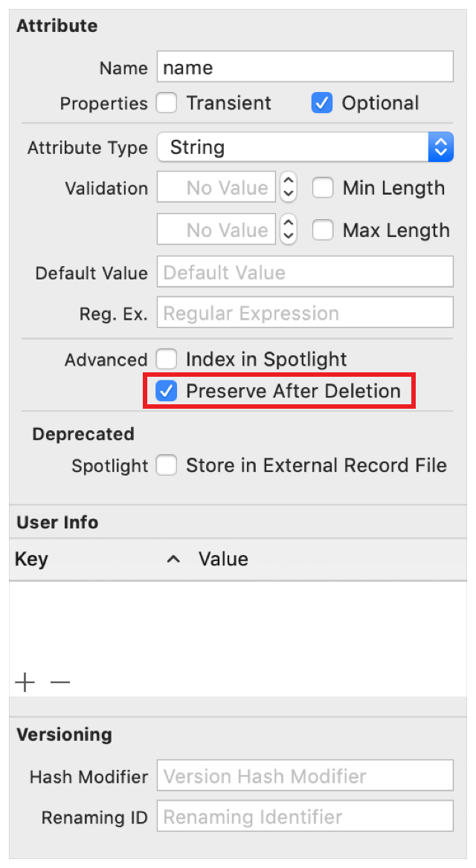
Task: Click the Renaming Identifier field
Action: tap(305, 817)
